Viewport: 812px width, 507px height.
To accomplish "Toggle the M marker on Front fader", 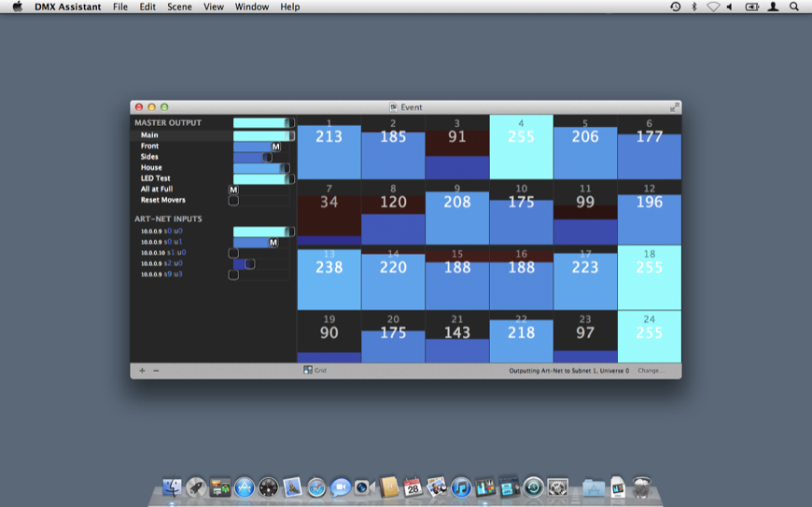I will (x=275, y=147).
